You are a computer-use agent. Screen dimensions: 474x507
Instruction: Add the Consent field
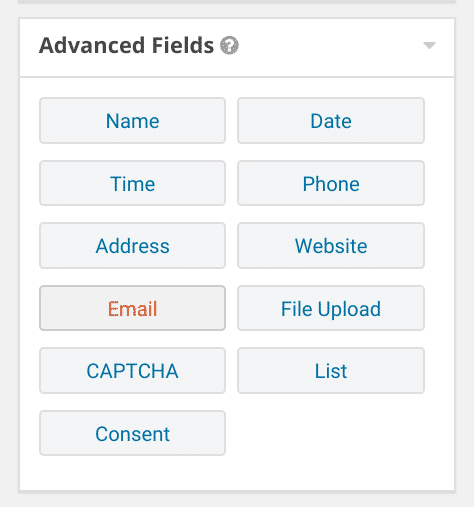133,433
